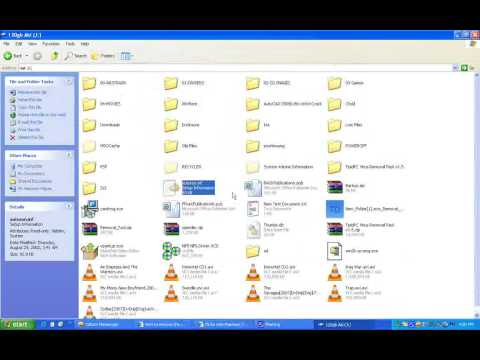
Task: Expand the Back history dropdown arrow
Action: pyautogui.click(x=27, y=56)
